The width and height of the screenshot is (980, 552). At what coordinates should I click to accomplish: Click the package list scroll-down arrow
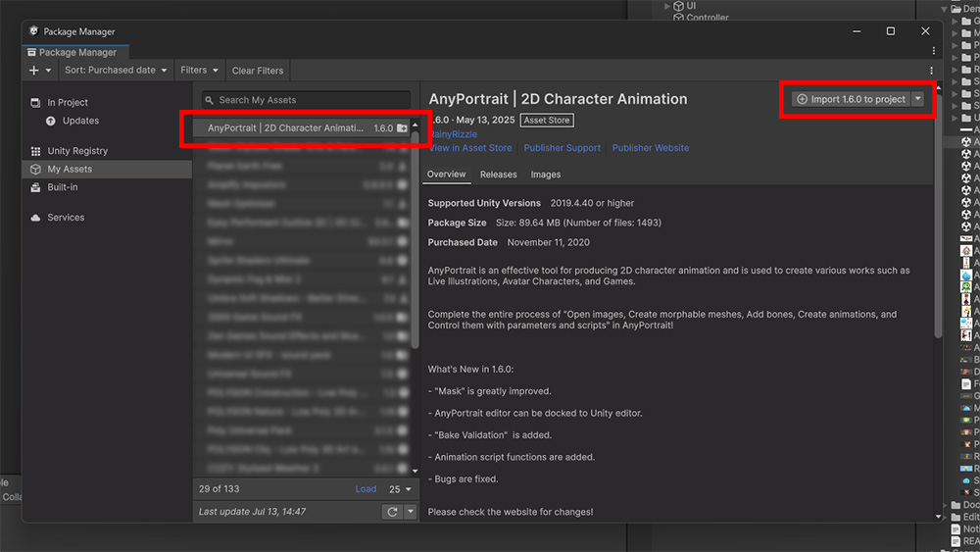[415, 471]
